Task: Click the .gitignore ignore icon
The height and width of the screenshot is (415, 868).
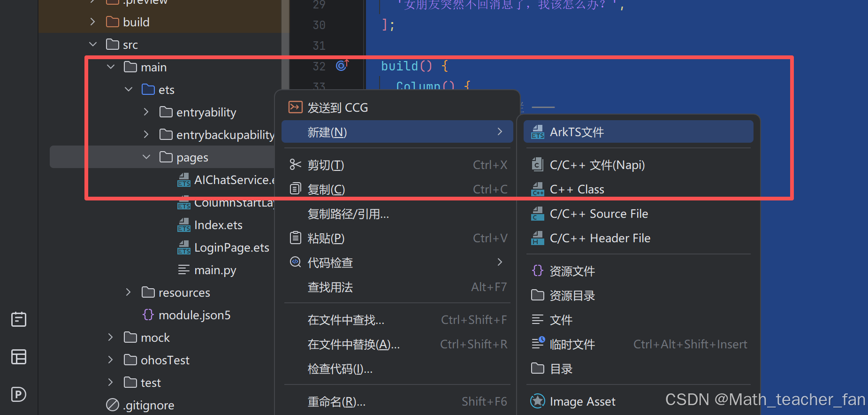Action: (113, 405)
